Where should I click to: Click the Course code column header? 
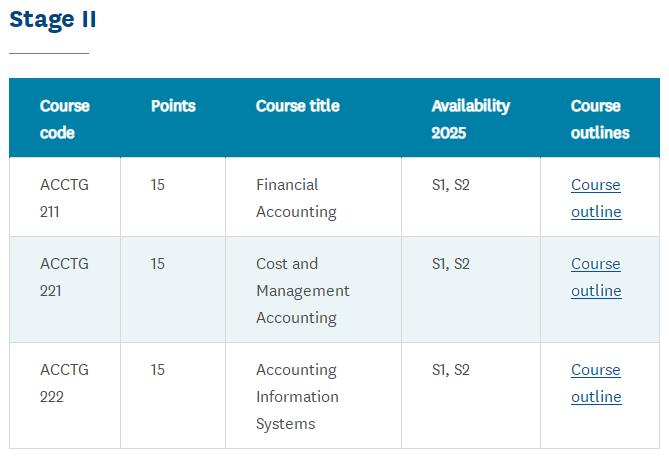pos(64,119)
